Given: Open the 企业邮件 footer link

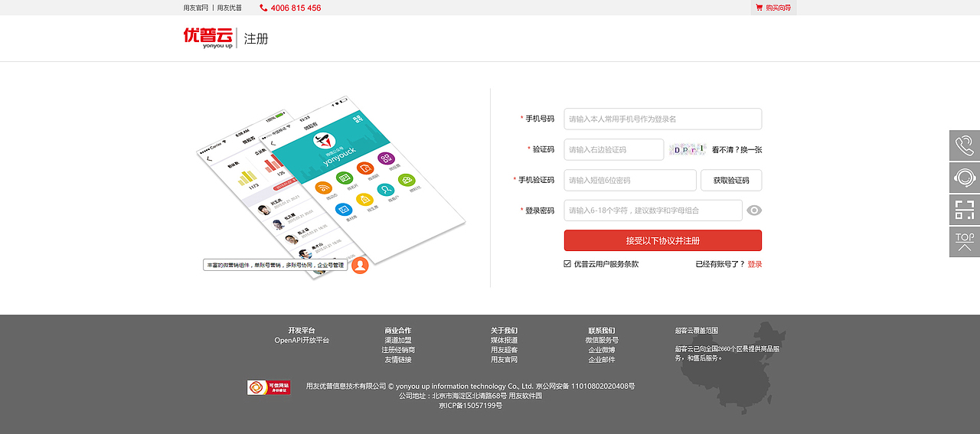Looking at the screenshot, I should 602,360.
